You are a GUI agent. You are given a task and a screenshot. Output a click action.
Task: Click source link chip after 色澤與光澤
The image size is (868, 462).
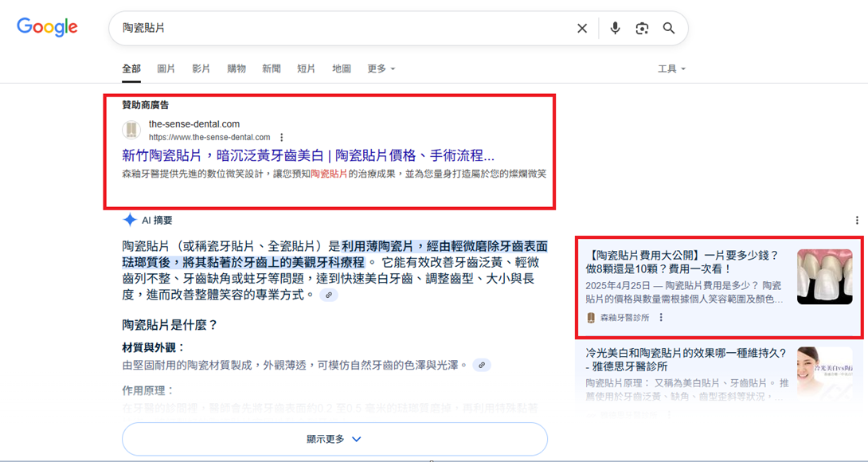pos(482,366)
